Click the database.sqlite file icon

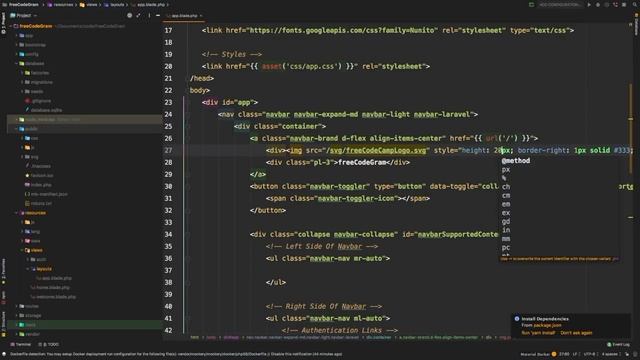[27, 110]
